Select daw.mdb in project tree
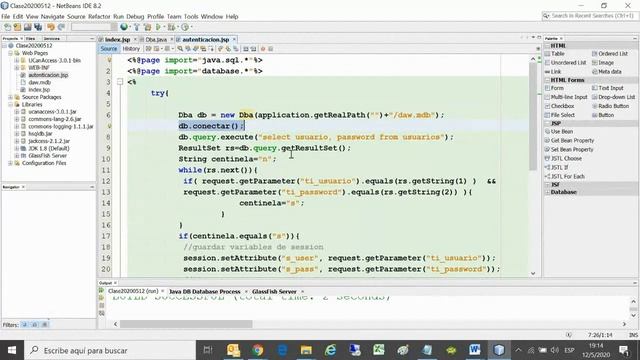 (39, 82)
